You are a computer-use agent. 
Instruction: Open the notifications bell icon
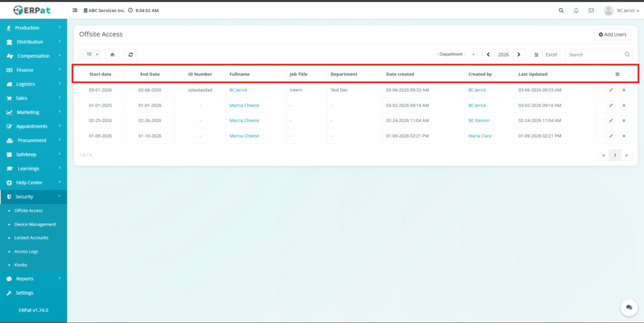click(576, 11)
